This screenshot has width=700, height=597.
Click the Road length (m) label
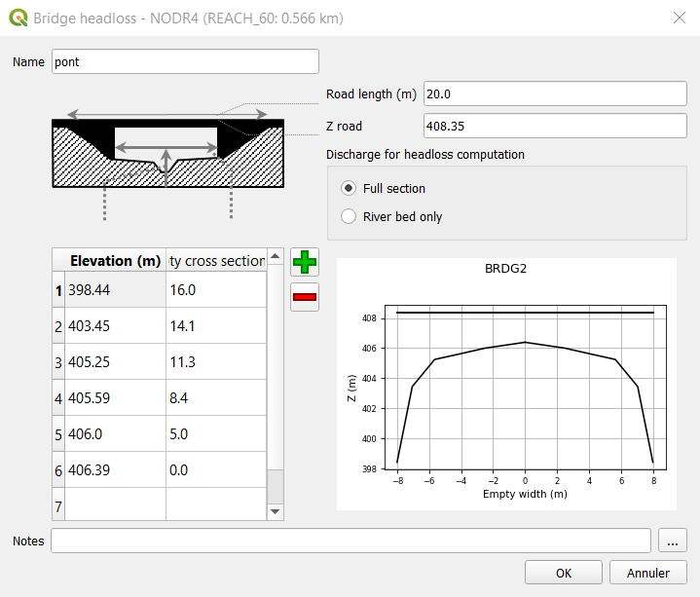tap(371, 94)
